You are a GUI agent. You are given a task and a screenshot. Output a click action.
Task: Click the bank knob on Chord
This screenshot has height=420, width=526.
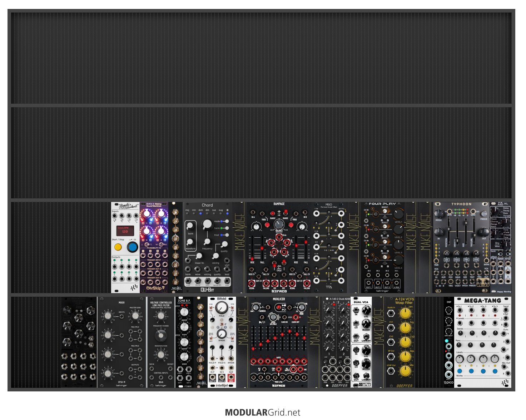pyautogui.click(x=190, y=226)
